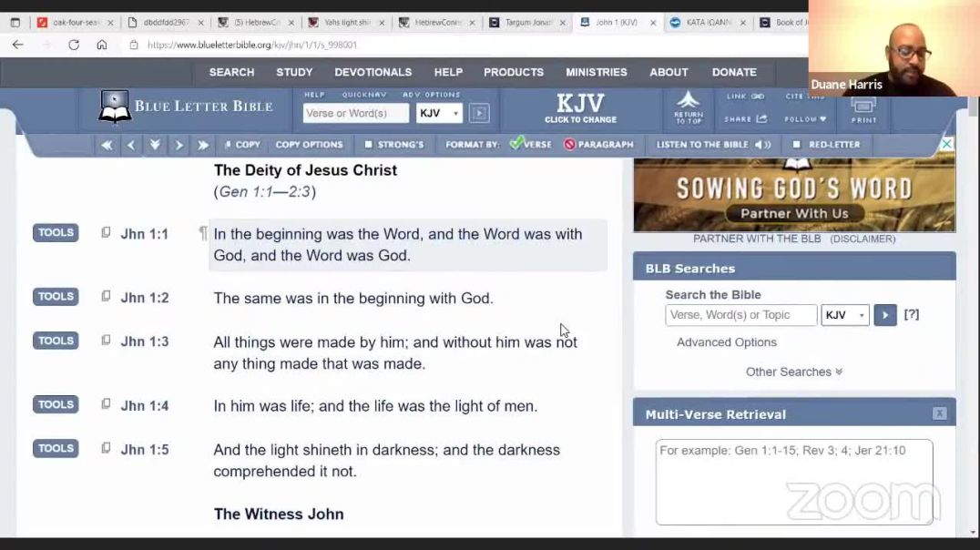Open KJV version dropdown in header search
980x550 pixels.
pyautogui.click(x=439, y=114)
